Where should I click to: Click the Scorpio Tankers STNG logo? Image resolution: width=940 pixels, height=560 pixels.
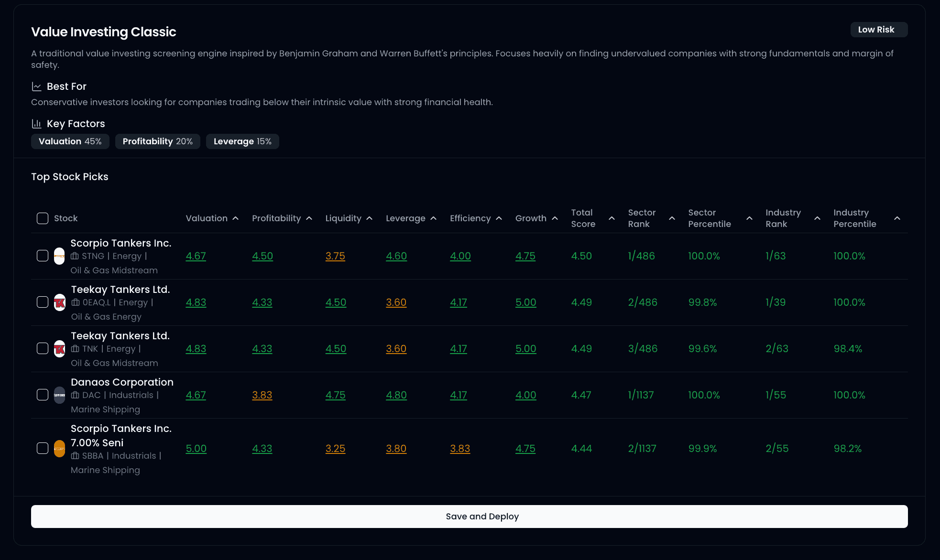pos(59,256)
